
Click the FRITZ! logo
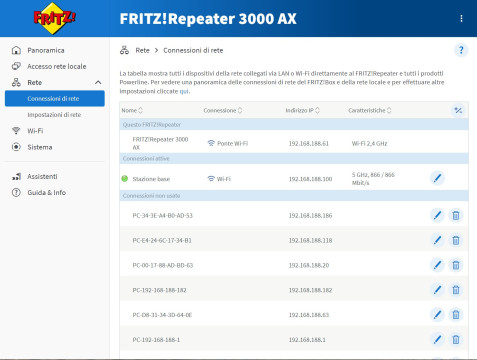pyautogui.click(x=54, y=18)
